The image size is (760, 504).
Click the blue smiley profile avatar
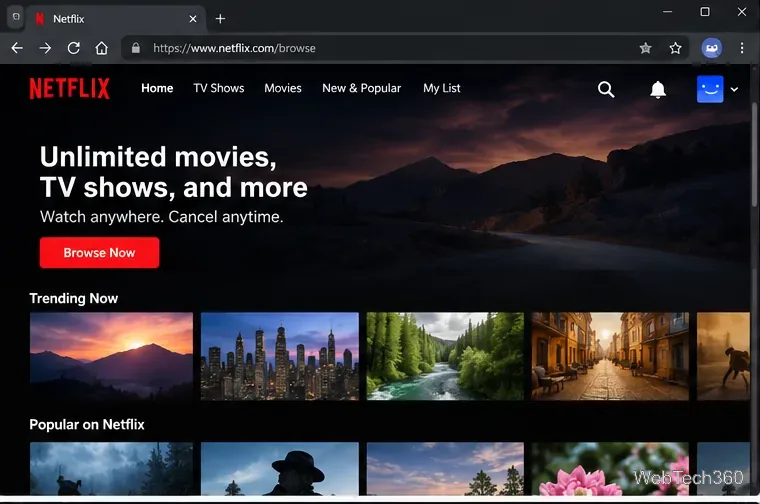(x=710, y=89)
